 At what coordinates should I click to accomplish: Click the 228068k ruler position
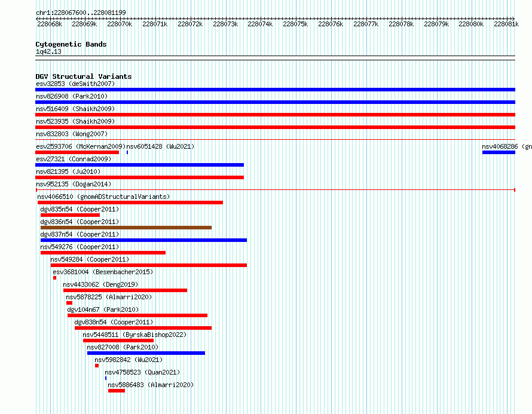50,24
